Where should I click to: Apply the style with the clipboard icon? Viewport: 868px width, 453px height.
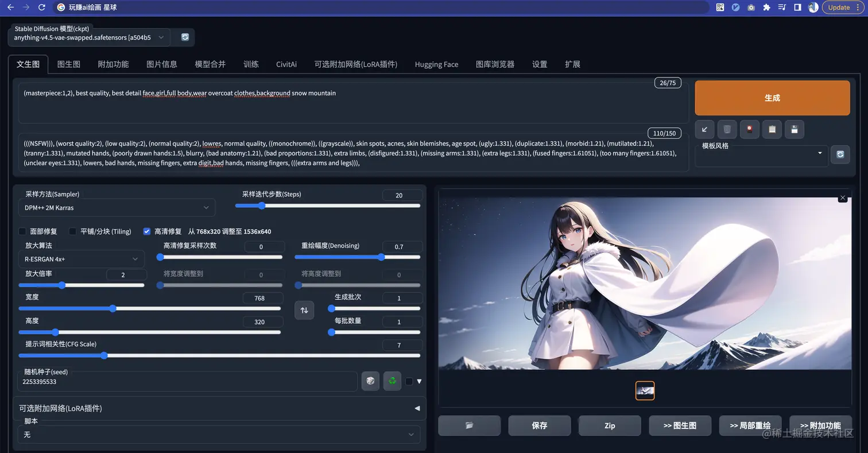coord(772,129)
